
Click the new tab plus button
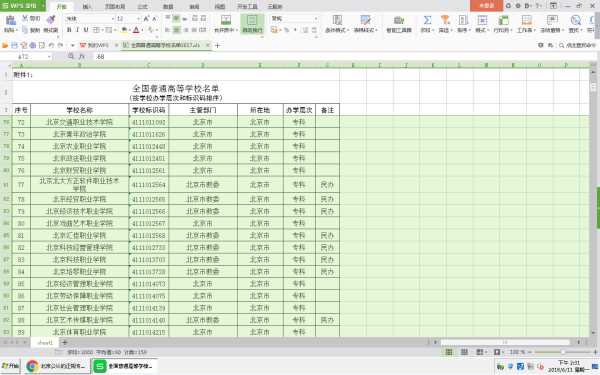tap(218, 46)
